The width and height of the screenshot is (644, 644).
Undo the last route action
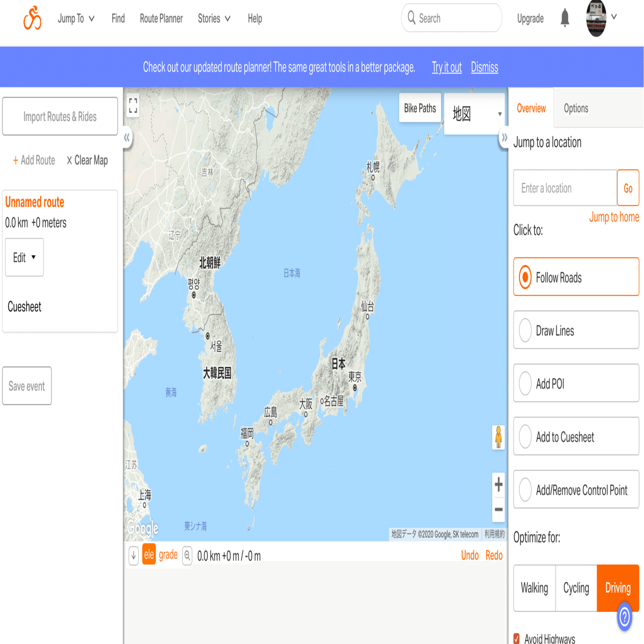(470, 555)
